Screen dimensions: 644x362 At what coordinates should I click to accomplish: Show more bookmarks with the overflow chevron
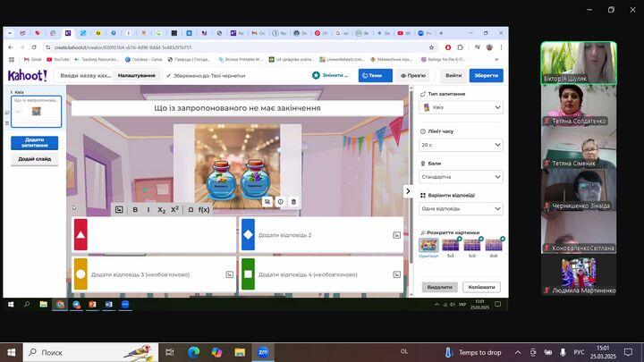tap(496, 60)
